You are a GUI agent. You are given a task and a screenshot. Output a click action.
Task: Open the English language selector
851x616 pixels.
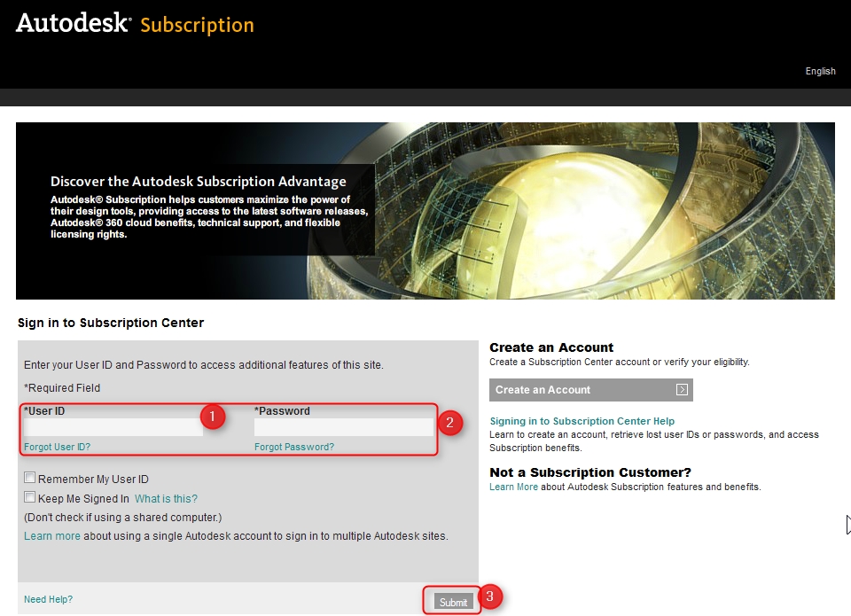coord(820,71)
